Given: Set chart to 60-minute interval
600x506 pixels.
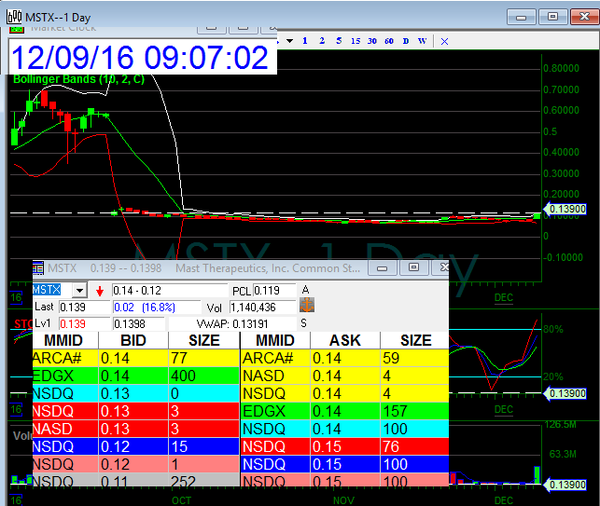Looking at the screenshot, I should tap(388, 41).
